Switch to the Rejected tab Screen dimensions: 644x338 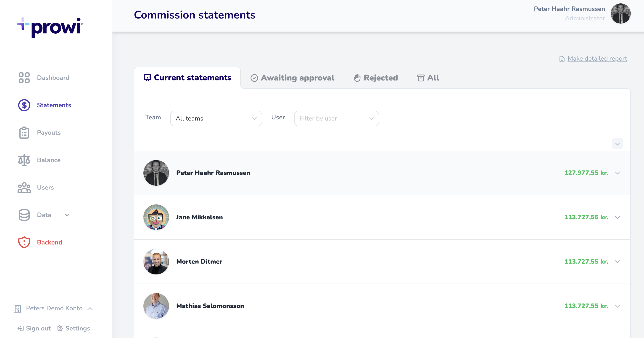[x=376, y=78]
